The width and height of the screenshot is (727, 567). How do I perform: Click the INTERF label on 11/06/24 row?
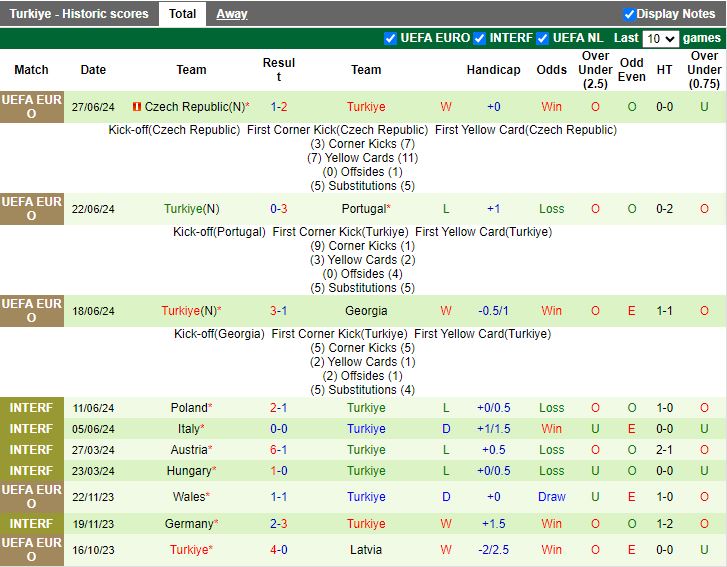[32, 408]
